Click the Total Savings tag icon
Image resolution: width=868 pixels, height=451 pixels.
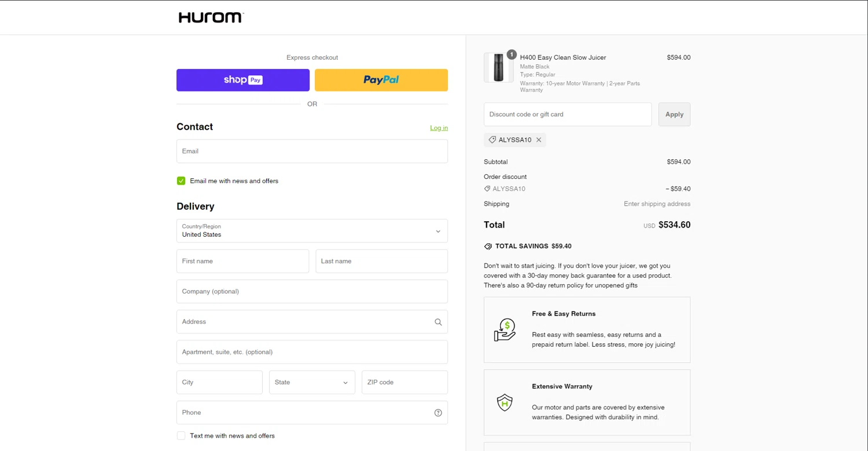coord(488,246)
